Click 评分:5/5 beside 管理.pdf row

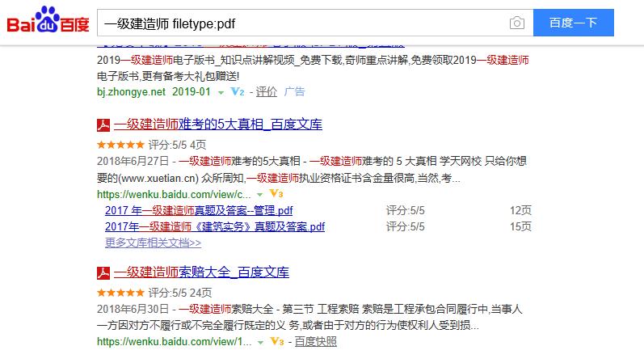coord(406,210)
